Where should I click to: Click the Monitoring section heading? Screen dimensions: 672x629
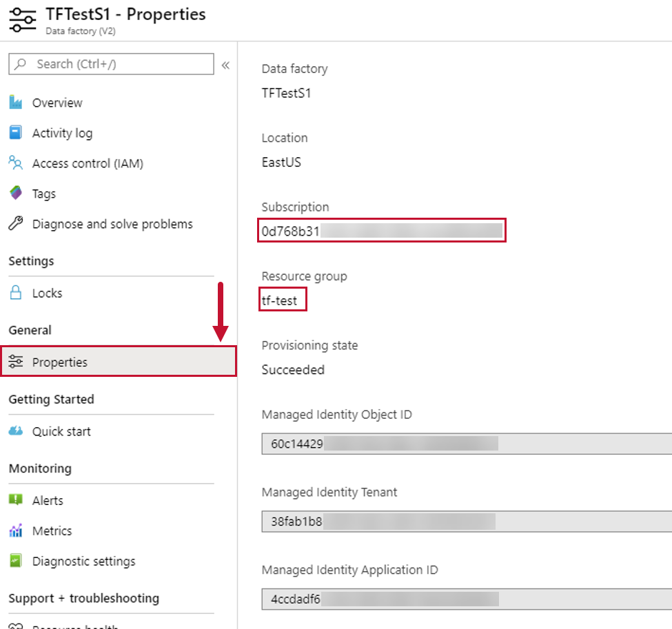(x=40, y=468)
